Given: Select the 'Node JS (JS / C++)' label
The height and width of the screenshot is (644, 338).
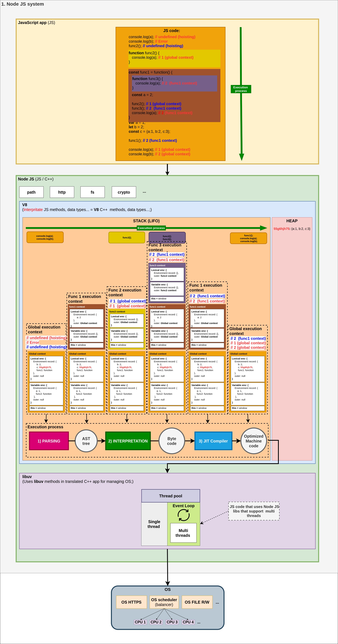Looking at the screenshot, I should pyautogui.click(x=36, y=179).
